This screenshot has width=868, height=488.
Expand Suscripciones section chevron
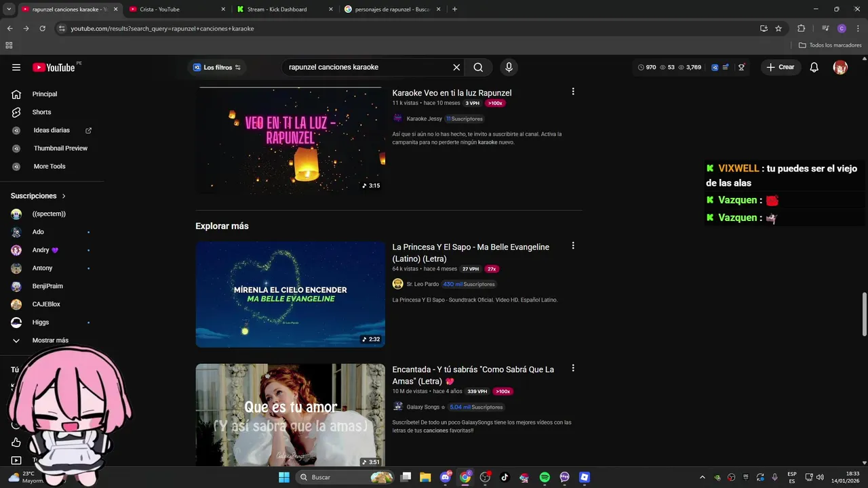(64, 196)
